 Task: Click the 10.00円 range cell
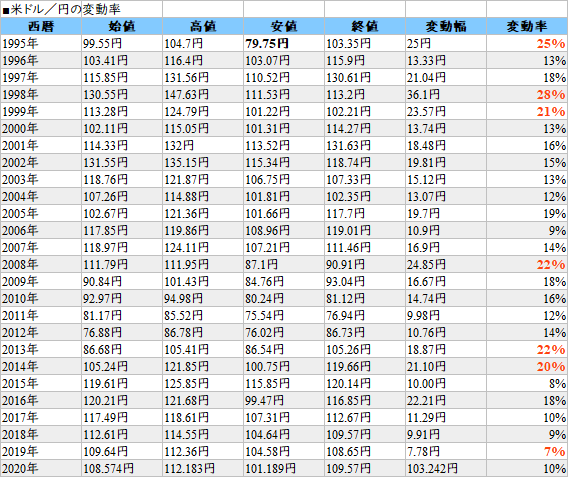[x=426, y=384]
